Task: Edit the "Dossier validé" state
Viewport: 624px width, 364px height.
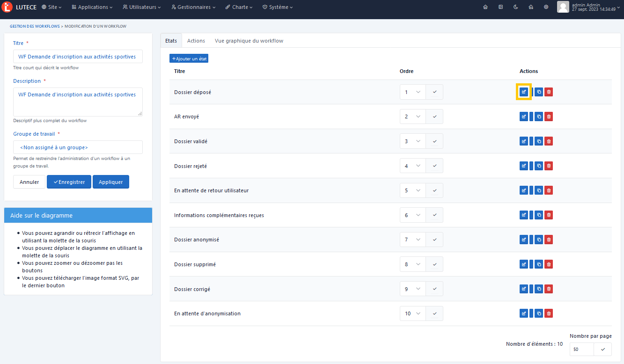Action: click(x=524, y=141)
